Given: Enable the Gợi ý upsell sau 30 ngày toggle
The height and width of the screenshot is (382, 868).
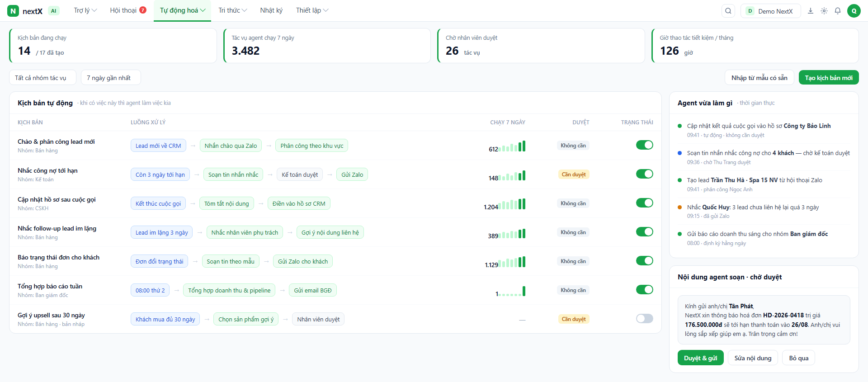Looking at the screenshot, I should tap(645, 319).
